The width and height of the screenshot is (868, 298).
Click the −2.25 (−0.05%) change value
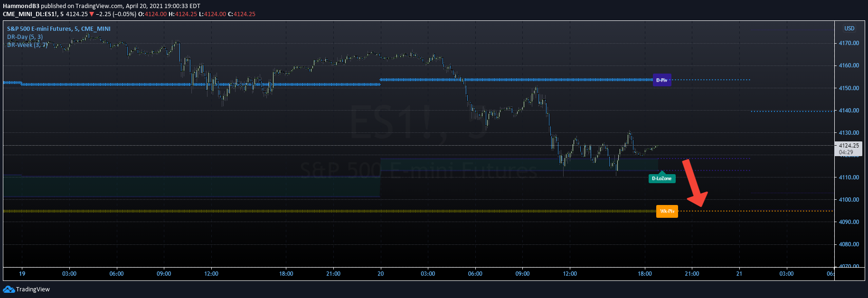click(x=116, y=14)
